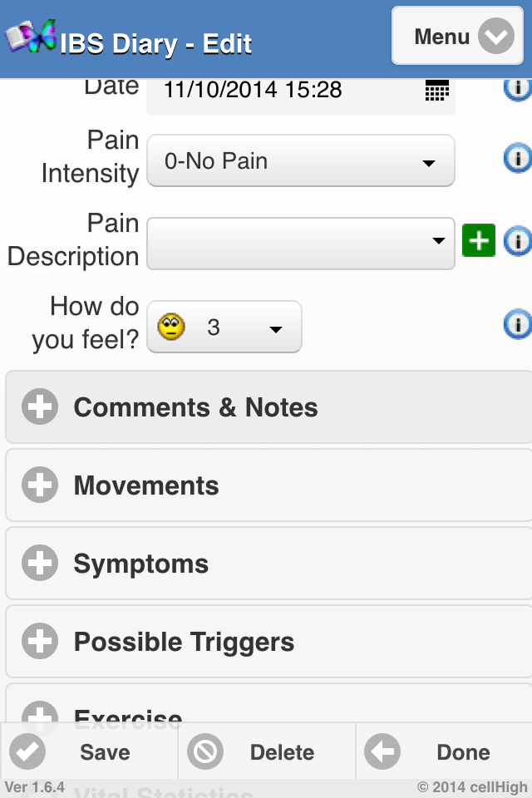Tap the info icon next to Date
This screenshot has height=798, width=532.
[517, 88]
